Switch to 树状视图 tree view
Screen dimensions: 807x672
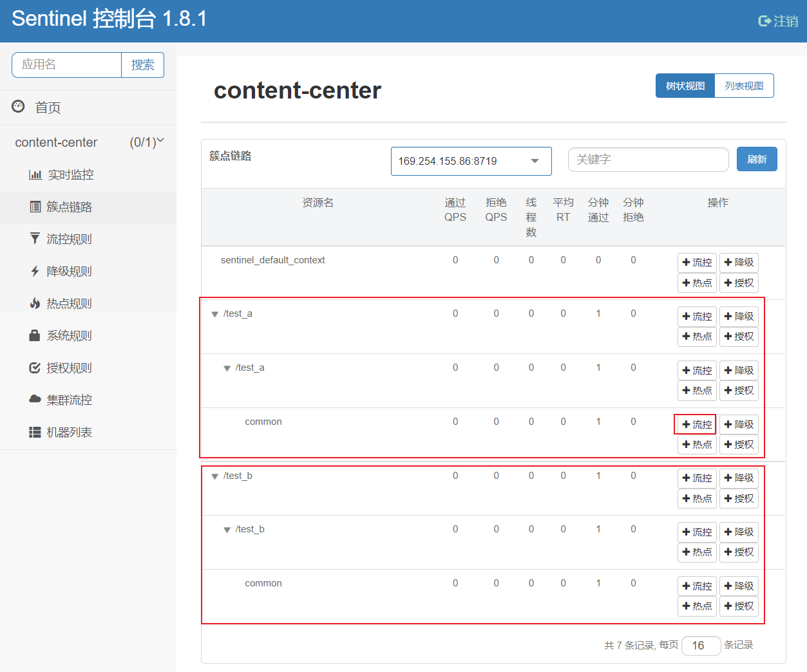coord(685,86)
